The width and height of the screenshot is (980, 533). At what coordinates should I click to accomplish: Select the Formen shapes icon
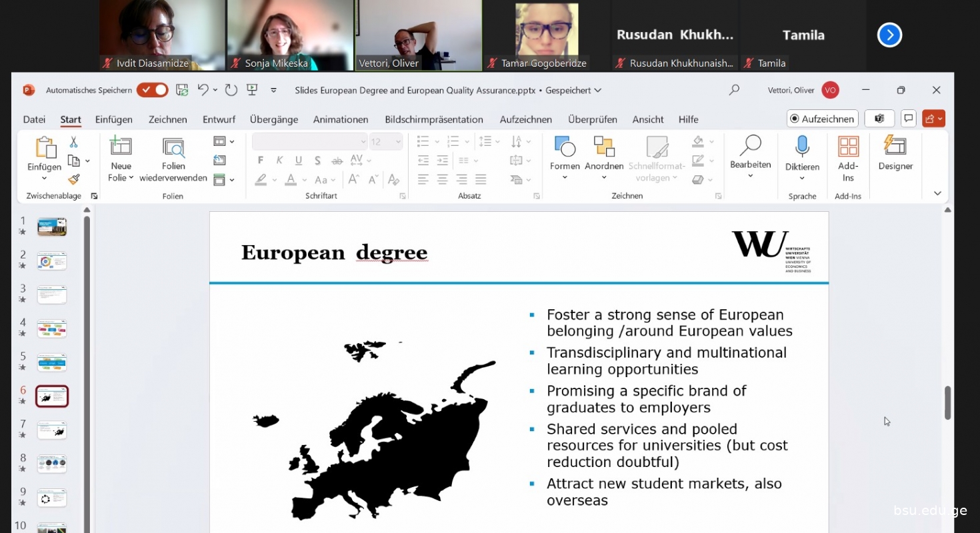pyautogui.click(x=565, y=147)
